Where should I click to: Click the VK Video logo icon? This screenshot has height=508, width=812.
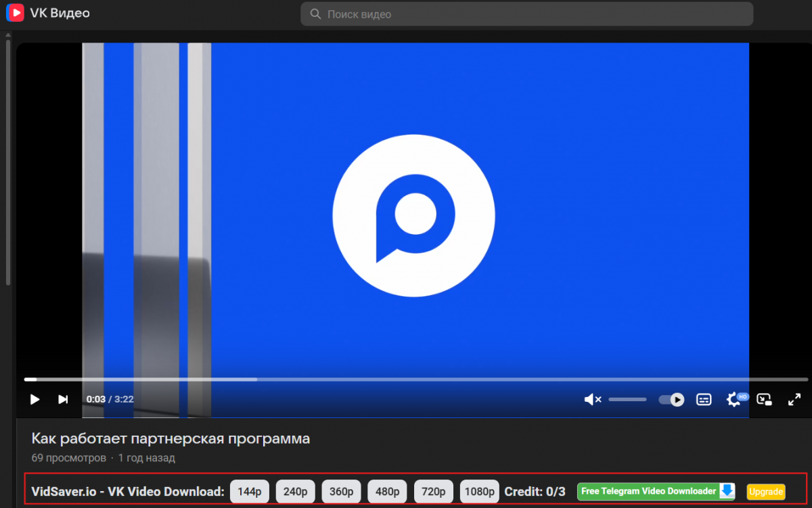pos(15,14)
